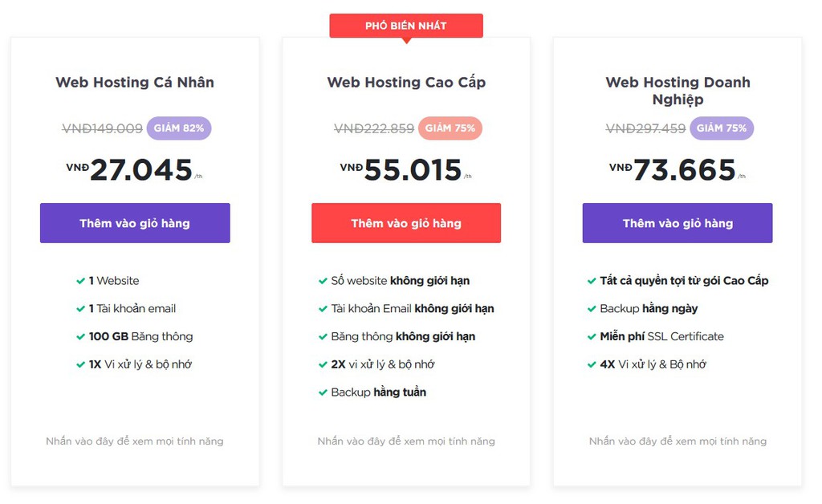822x504 pixels.
Task: Click the checkmark next to '100 GB Băng thông'
Action: tap(80, 337)
